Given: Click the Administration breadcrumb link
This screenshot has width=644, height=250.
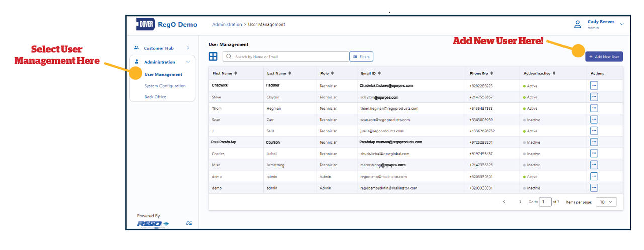Looking at the screenshot, I should [x=227, y=24].
